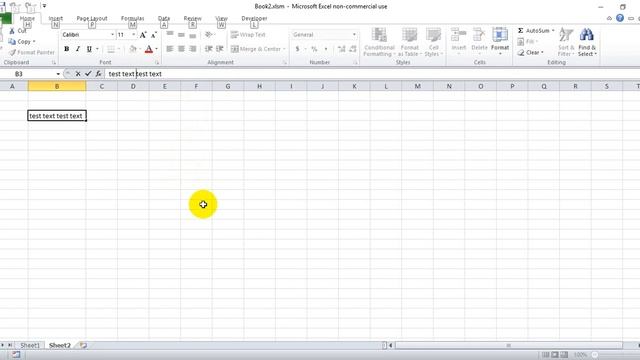Confirm entry with the checkmark icon
Viewport: 640px width, 360px height.
coord(88,74)
